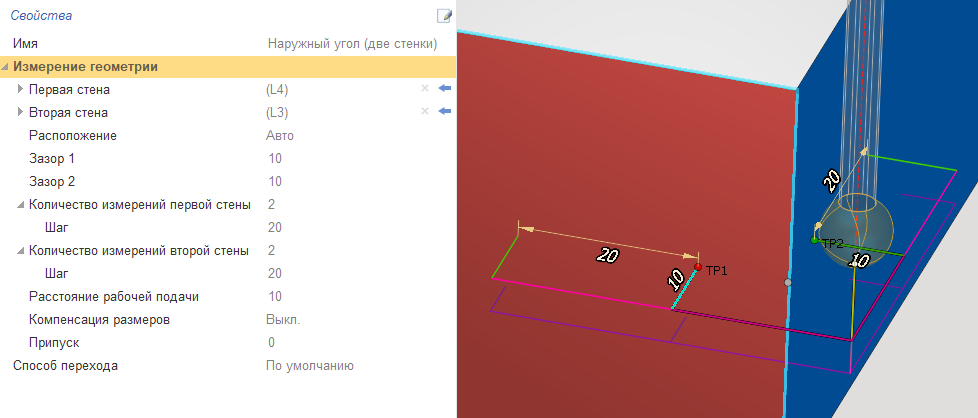Edit the Расстояние рабочей подачи value
The image size is (978, 418).
pyautogui.click(x=275, y=297)
